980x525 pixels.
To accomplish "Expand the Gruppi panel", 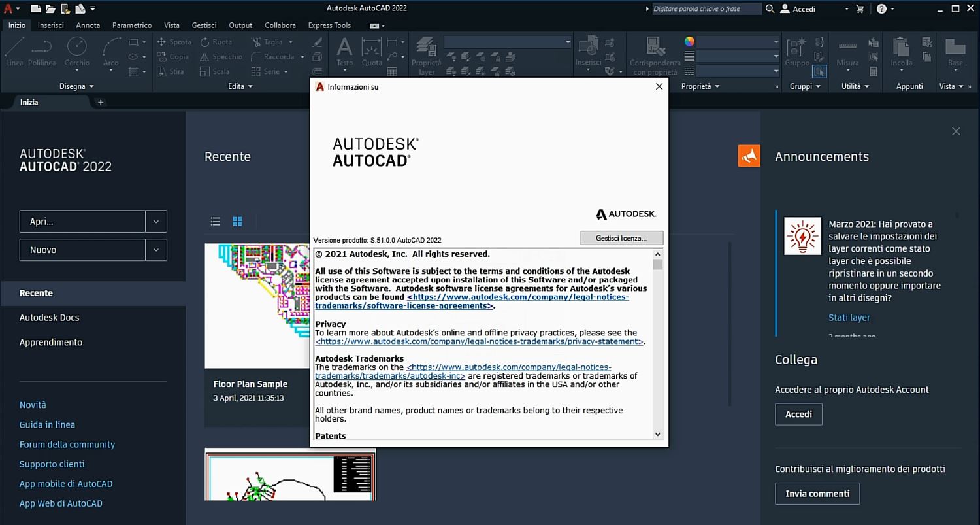I will (x=804, y=86).
